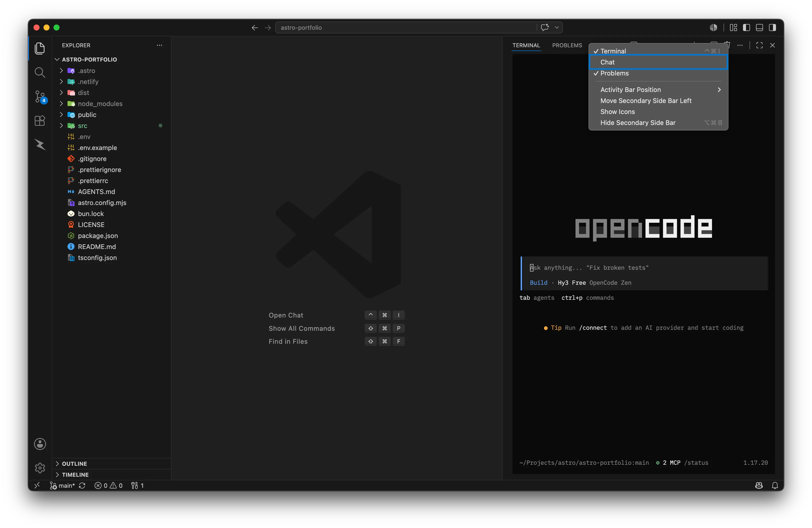Enable Chat view in context menu
The height and width of the screenshot is (528, 812).
[658, 62]
